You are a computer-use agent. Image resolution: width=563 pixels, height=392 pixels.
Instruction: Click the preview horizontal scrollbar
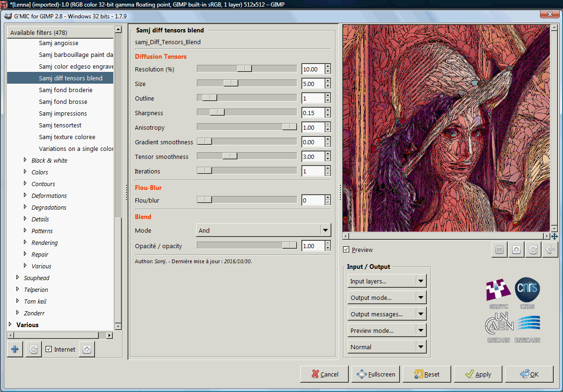point(446,236)
